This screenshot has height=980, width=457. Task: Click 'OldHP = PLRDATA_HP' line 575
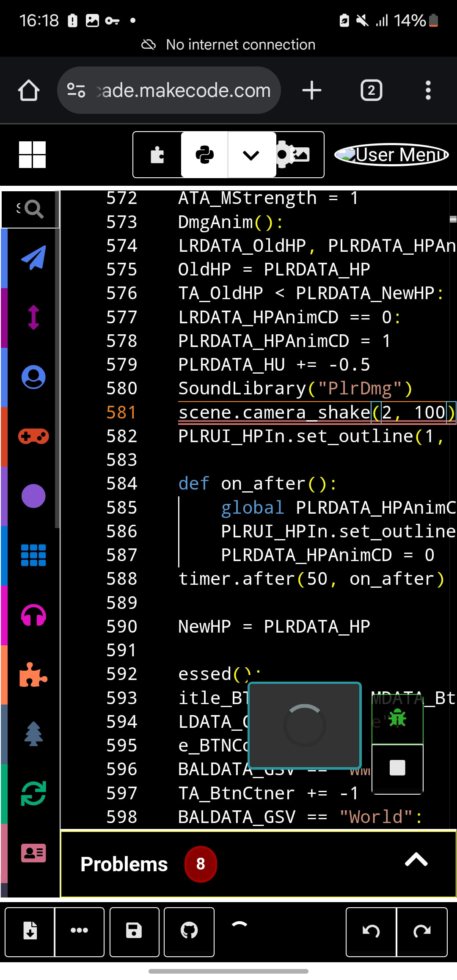[x=274, y=269]
